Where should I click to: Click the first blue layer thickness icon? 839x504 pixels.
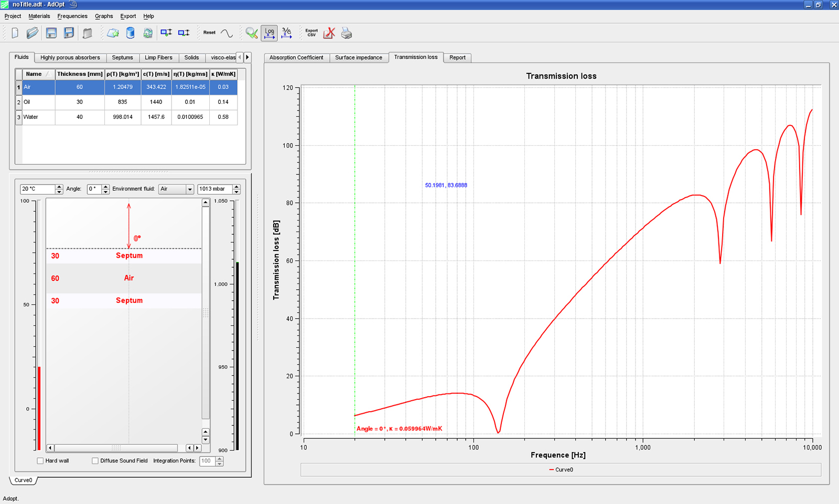click(x=166, y=33)
